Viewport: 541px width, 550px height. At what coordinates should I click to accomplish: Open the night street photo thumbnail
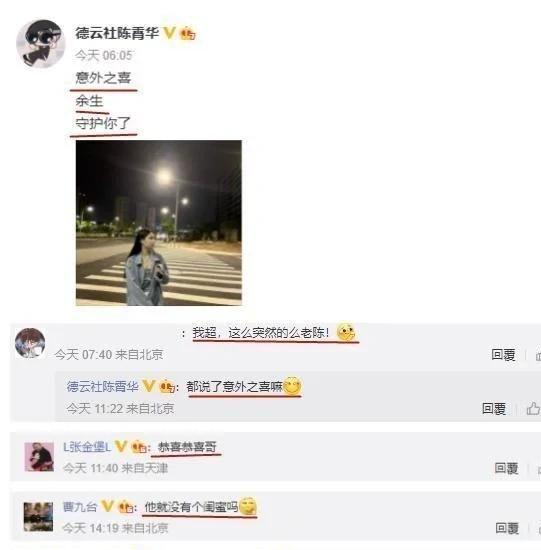pos(159,223)
